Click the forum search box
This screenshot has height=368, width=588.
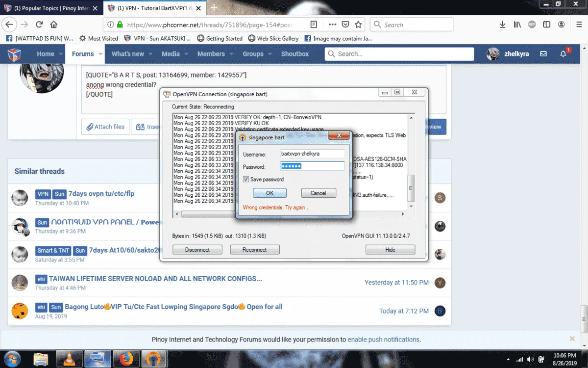coord(399,54)
